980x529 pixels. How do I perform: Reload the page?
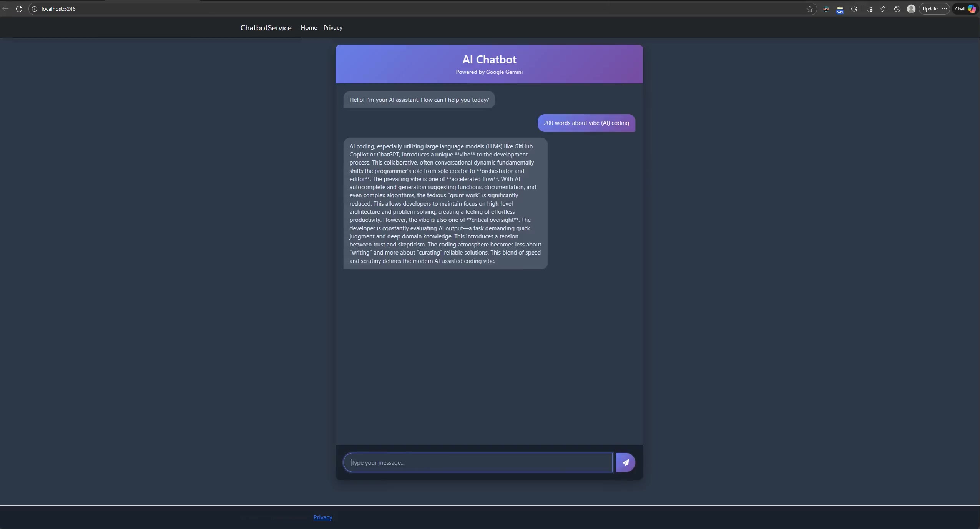point(19,8)
